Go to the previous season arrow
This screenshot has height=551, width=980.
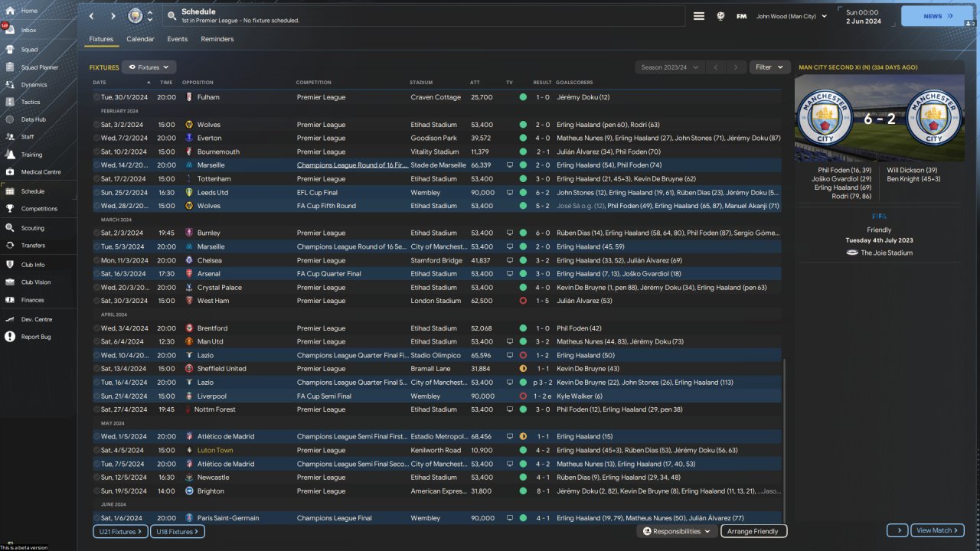716,67
